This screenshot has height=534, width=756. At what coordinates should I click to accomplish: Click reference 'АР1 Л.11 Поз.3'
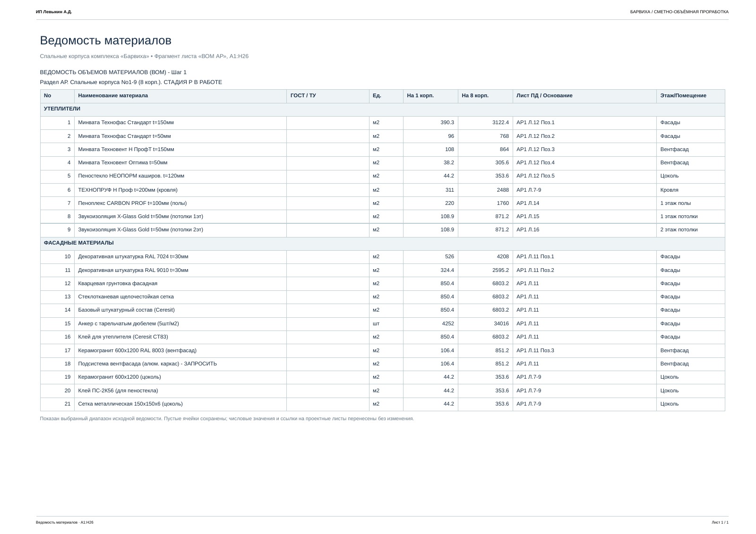coord(535,351)
